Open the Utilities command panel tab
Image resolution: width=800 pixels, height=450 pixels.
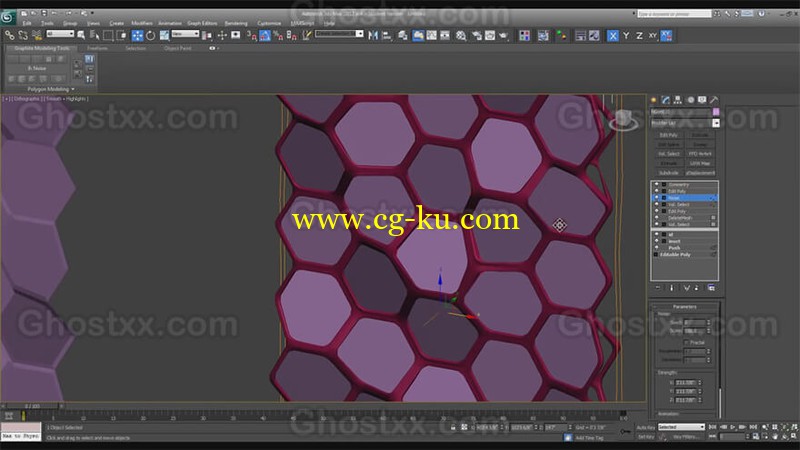(714, 100)
